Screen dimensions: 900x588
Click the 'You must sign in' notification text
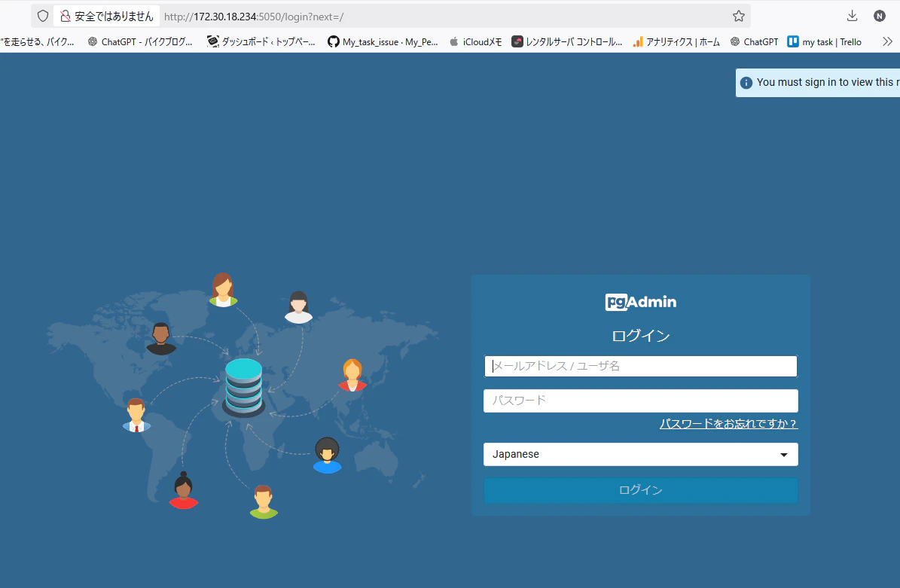click(828, 82)
